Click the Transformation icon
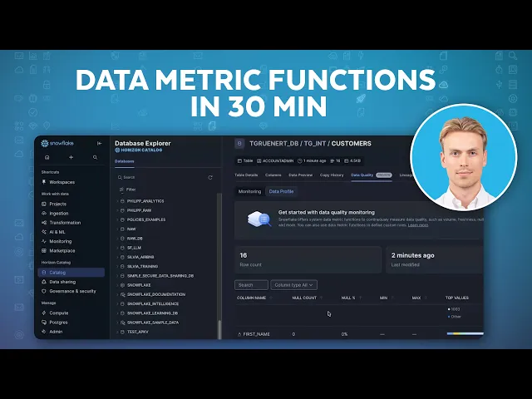 pos(44,223)
